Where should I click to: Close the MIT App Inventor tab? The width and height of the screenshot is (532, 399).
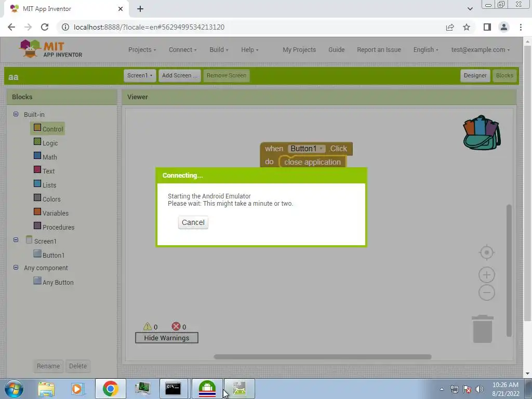point(121,9)
